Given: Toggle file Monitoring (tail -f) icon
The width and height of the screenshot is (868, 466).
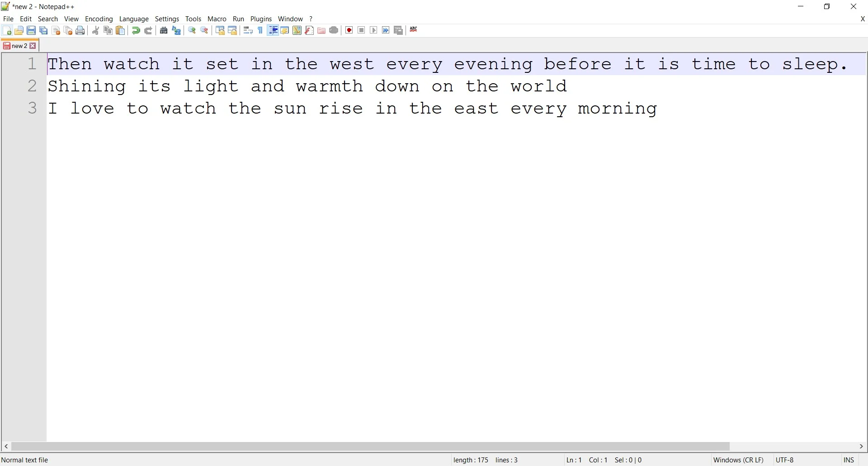Looking at the screenshot, I should point(334,30).
